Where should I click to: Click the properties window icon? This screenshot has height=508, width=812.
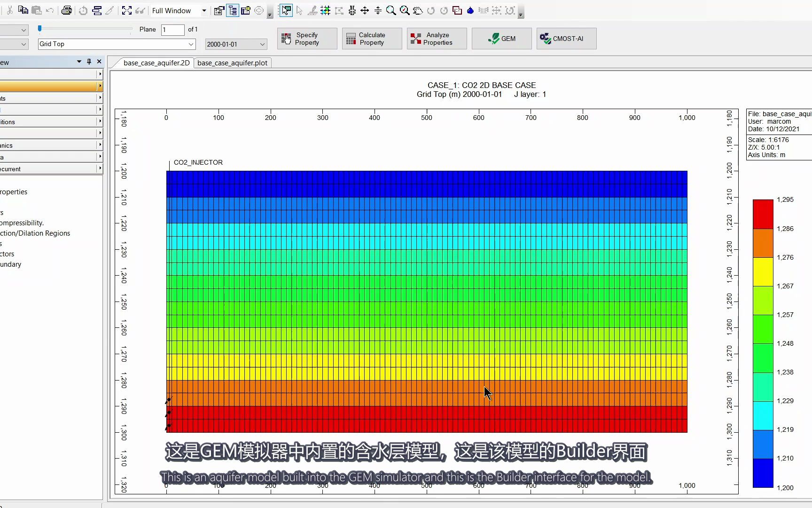coord(219,10)
